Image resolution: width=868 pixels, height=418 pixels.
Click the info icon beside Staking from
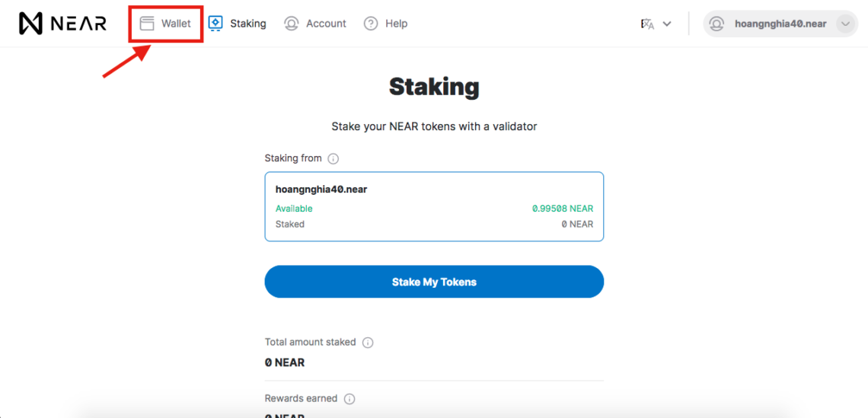(333, 159)
